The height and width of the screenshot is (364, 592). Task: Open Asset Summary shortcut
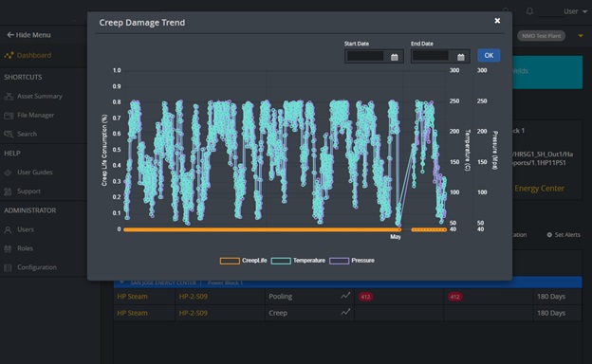tap(40, 96)
